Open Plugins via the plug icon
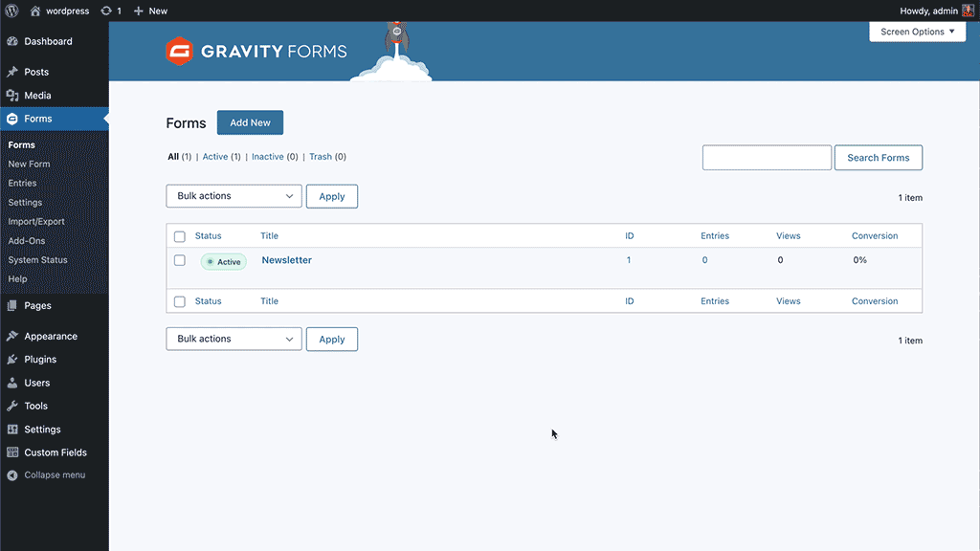Viewport: 980px width, 551px height. click(x=13, y=359)
